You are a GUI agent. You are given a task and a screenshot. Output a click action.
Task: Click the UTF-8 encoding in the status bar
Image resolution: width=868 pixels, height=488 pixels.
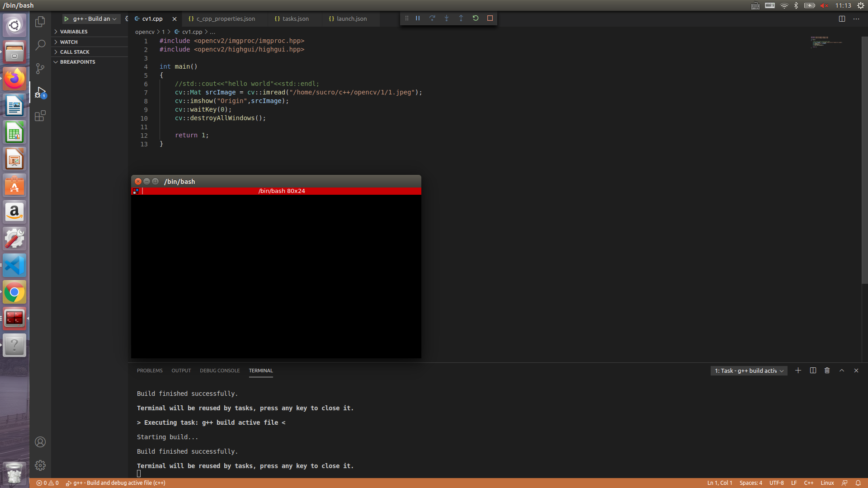[x=776, y=483]
